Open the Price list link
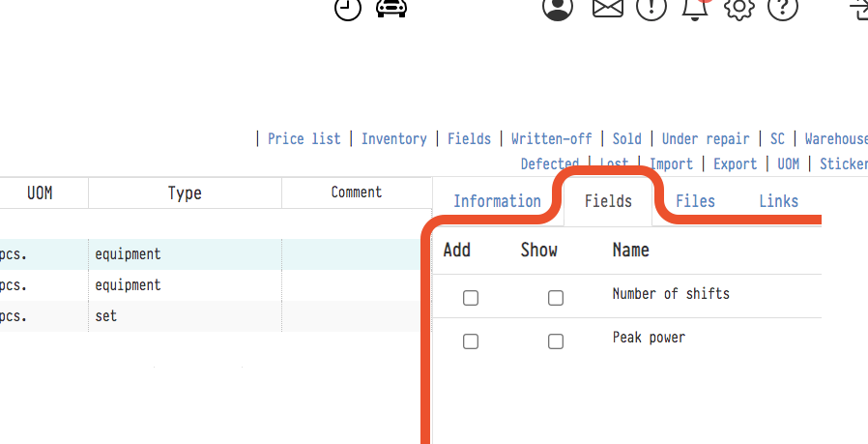 click(304, 139)
